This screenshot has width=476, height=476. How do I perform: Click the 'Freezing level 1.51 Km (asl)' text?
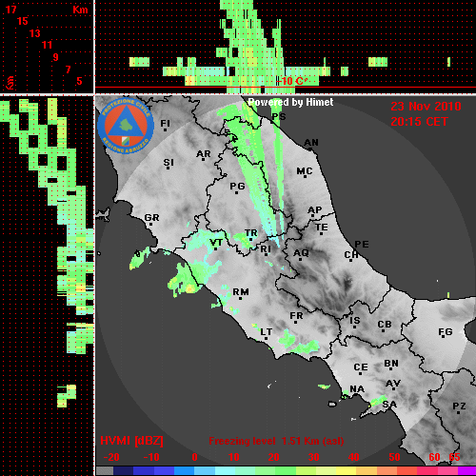click(276, 441)
